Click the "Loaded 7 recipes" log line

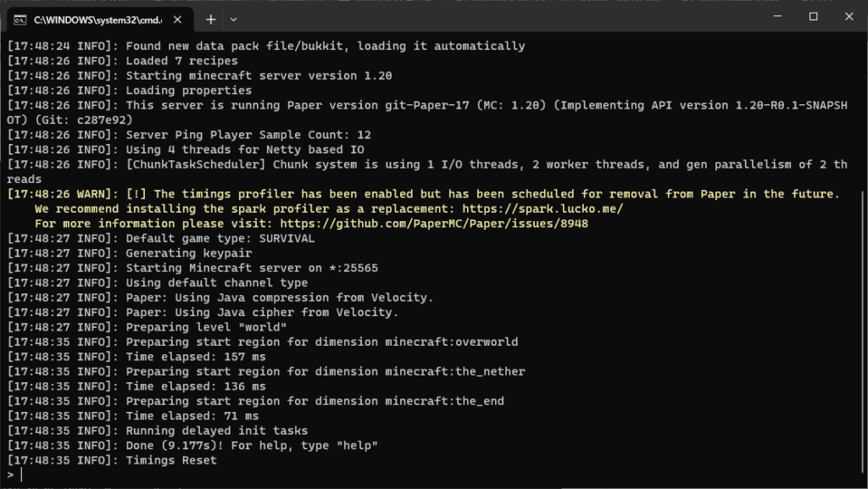(122, 61)
